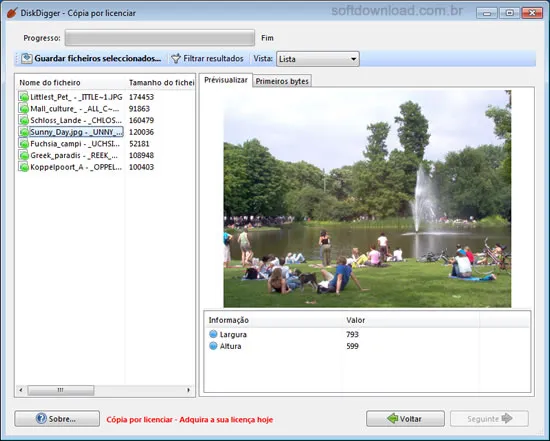
Task: Open the Vista dropdown showing Lista
Action: (x=318, y=59)
